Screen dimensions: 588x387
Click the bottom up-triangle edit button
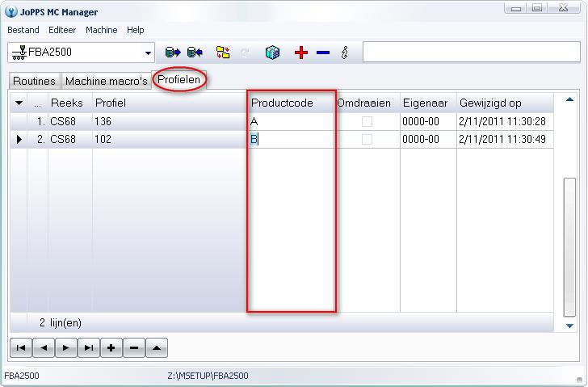click(157, 348)
